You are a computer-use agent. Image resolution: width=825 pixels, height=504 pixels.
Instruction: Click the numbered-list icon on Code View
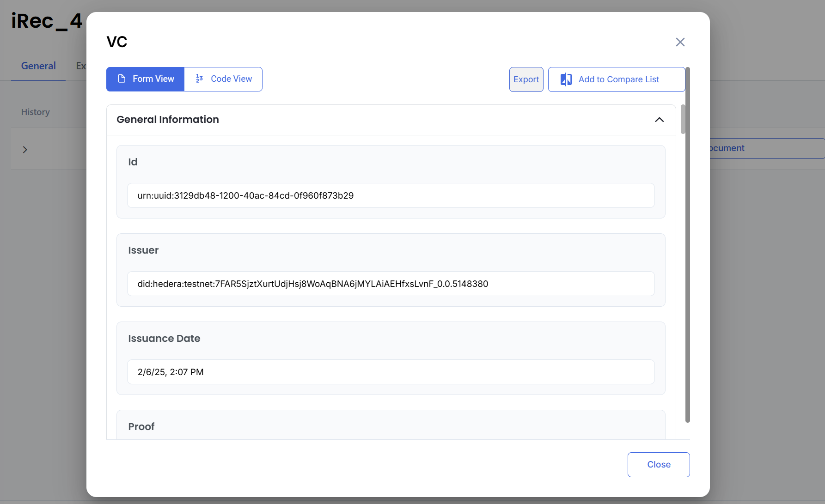199,79
